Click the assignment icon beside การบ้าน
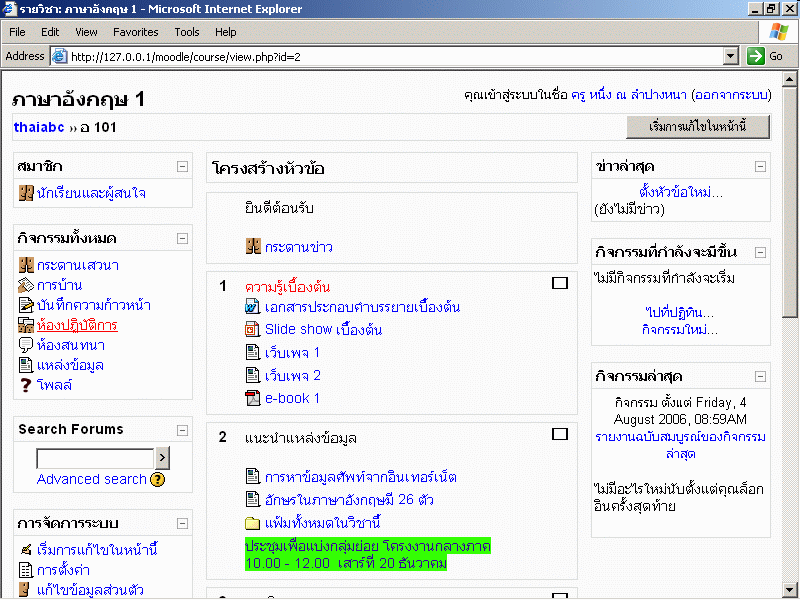The image size is (800, 600). coord(26,285)
